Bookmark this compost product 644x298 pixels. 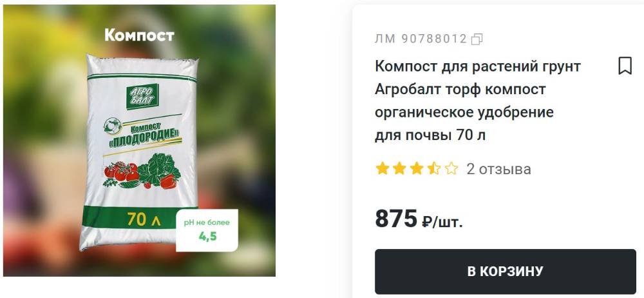[625, 66]
